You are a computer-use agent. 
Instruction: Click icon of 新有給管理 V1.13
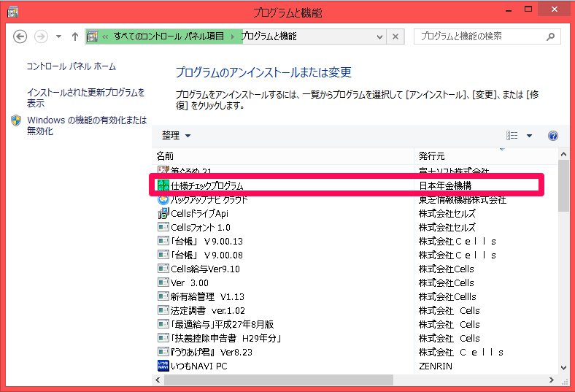163,296
